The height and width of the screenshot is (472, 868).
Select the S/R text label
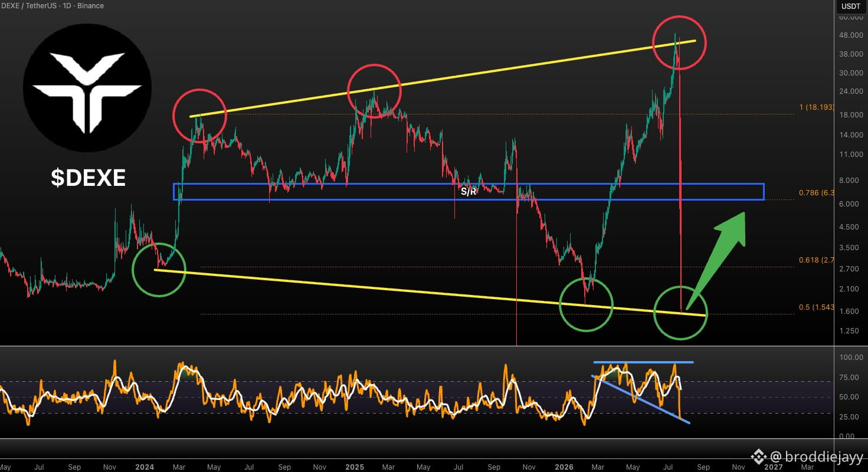468,192
